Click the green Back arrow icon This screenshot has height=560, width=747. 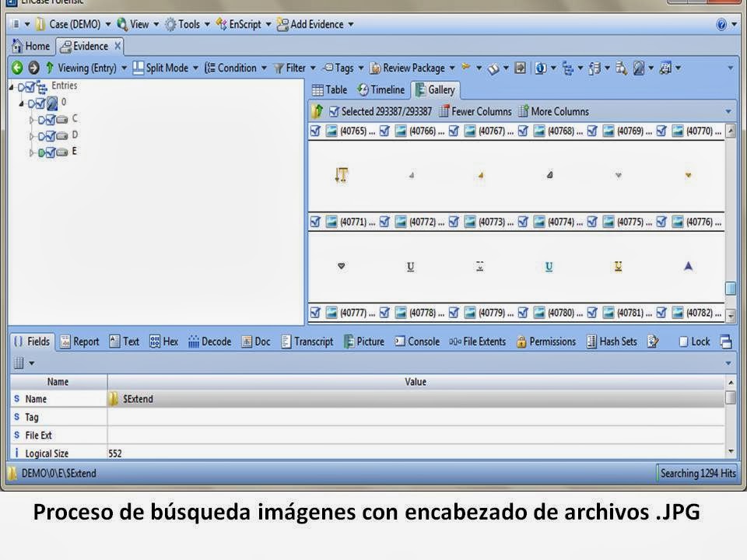coord(17,68)
